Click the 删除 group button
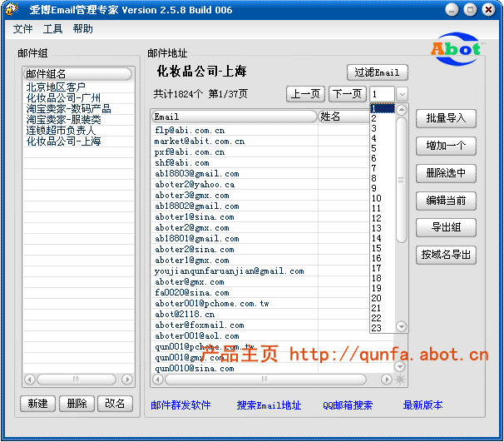 click(x=77, y=404)
